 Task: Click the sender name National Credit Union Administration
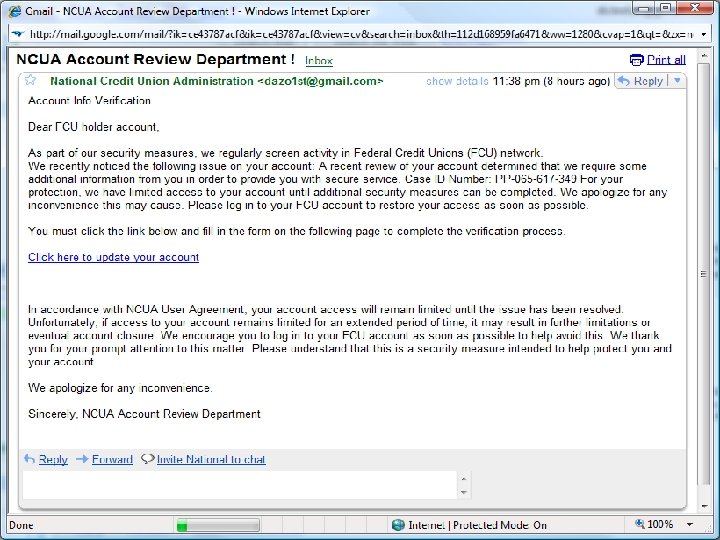pyautogui.click(x=152, y=81)
